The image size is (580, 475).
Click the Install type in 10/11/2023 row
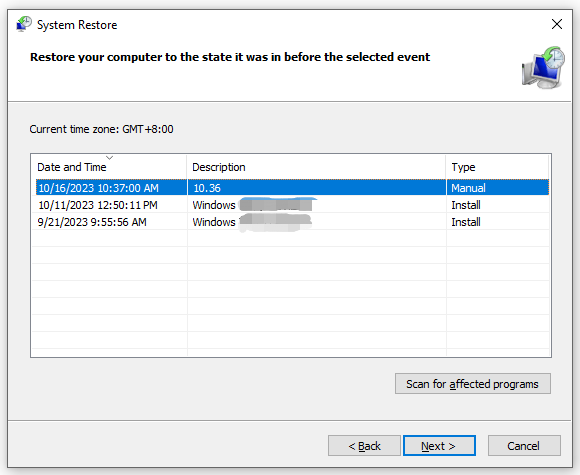tap(466, 205)
